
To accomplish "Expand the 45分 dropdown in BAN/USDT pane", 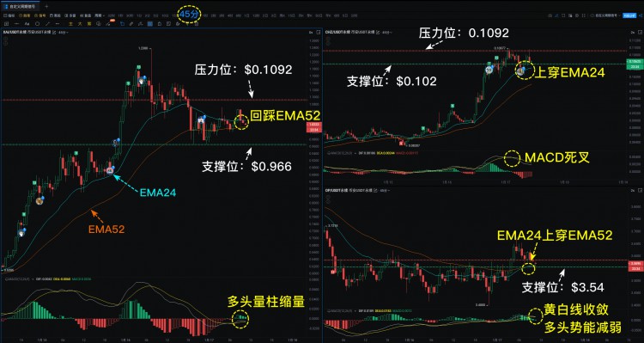I will click(63, 33).
